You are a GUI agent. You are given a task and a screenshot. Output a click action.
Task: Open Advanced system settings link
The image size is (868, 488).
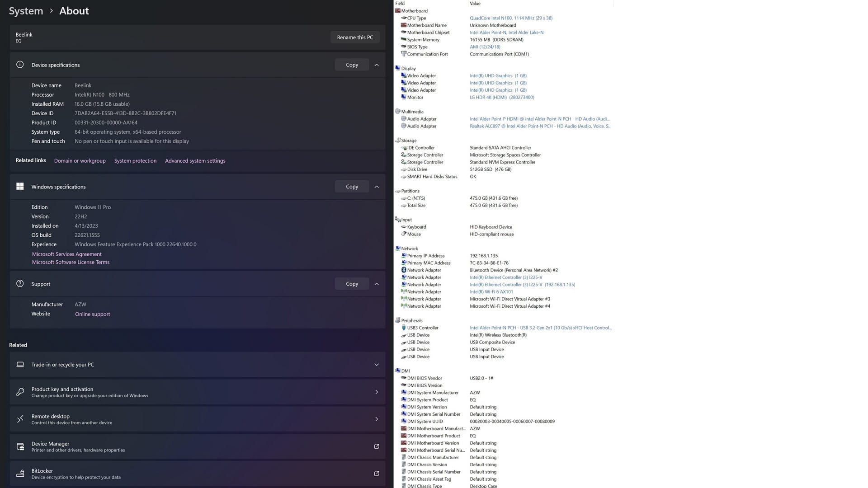pos(195,161)
